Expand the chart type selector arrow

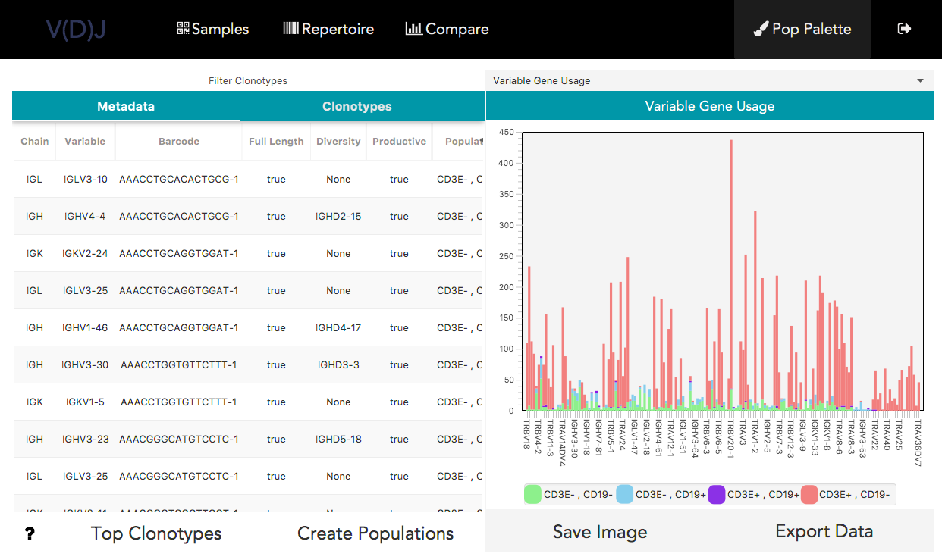click(x=920, y=80)
